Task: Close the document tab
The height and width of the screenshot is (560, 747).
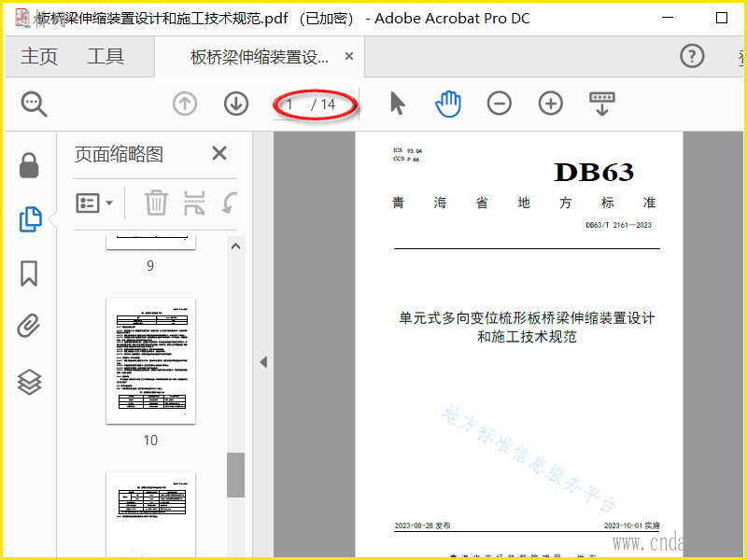Action: pyautogui.click(x=349, y=56)
